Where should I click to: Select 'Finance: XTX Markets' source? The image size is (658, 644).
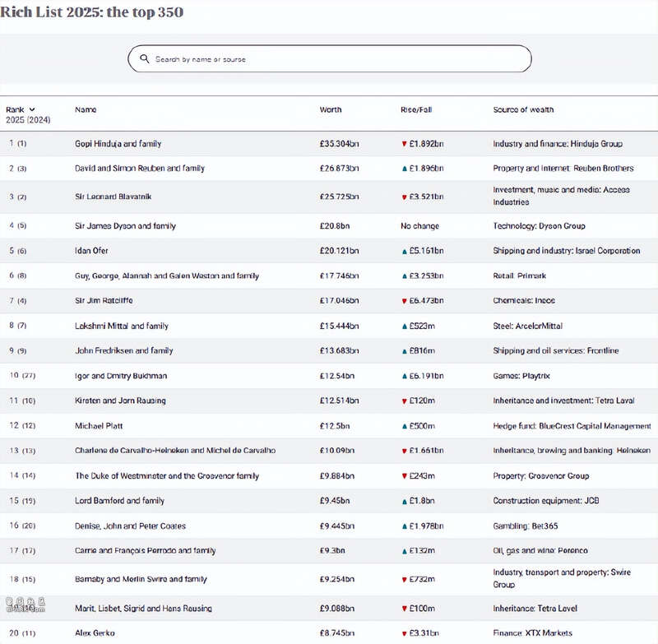click(x=532, y=632)
